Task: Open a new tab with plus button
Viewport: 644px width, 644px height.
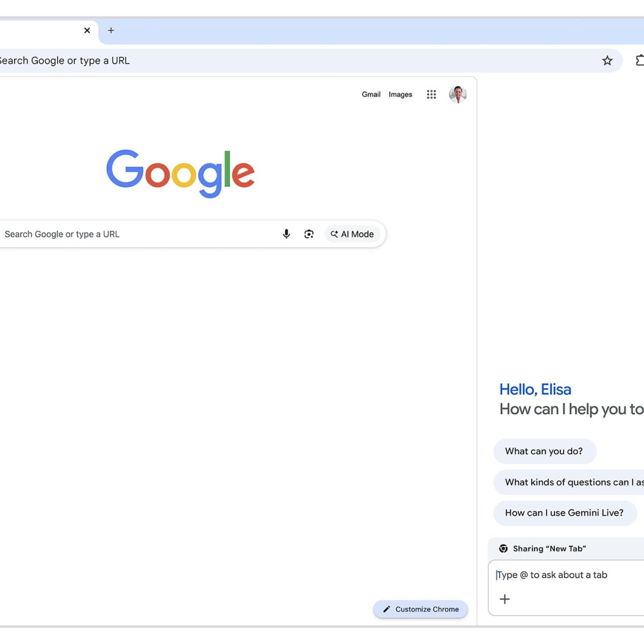Action: point(111,31)
